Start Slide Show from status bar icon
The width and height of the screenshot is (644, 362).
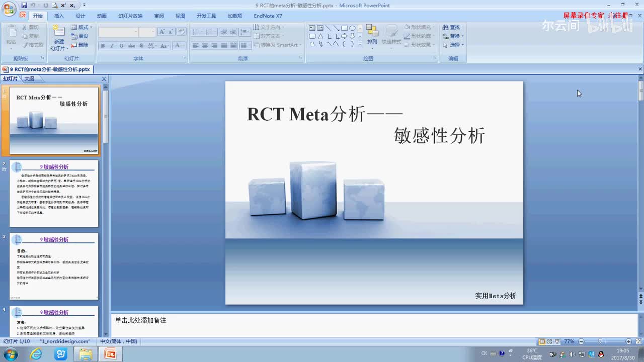[x=557, y=341]
